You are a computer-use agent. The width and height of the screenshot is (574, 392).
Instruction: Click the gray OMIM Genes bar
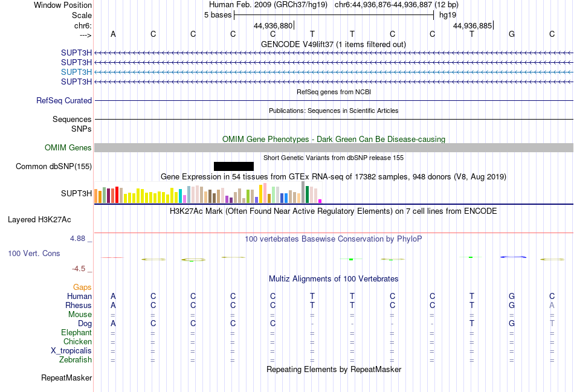pos(334,147)
